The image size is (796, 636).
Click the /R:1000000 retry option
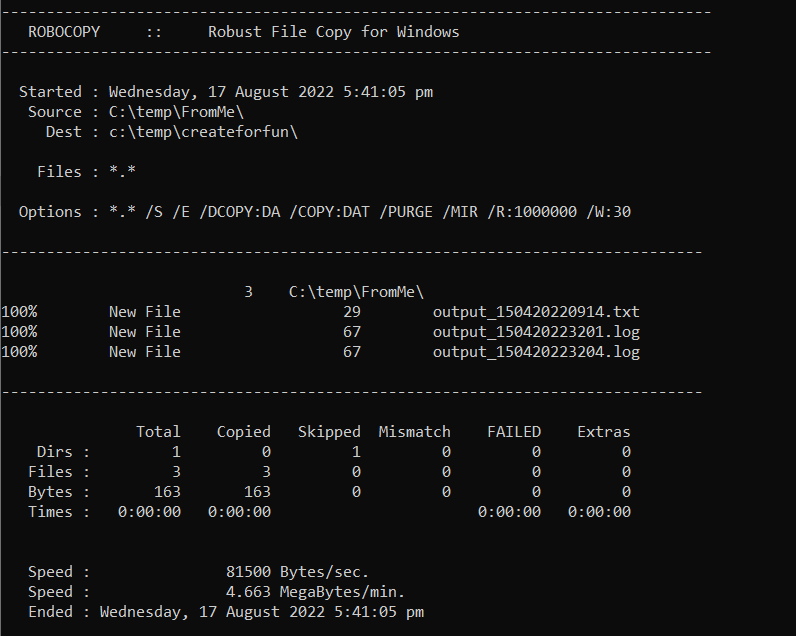(x=531, y=212)
